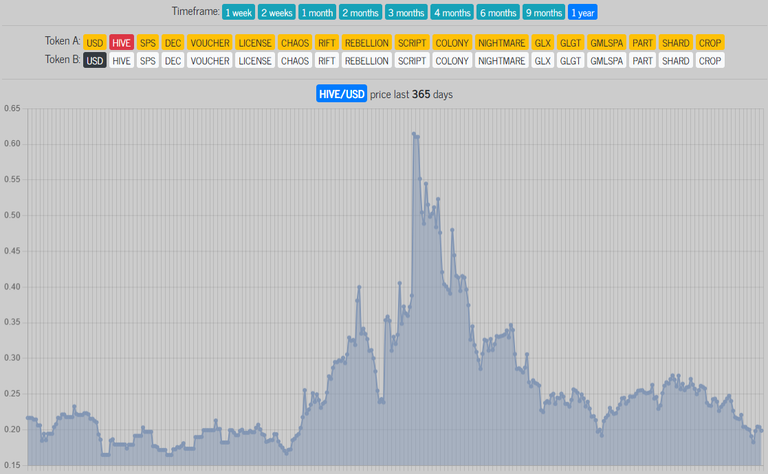Select SCRIPT for Token B
Image resolution: width=768 pixels, height=474 pixels.
[x=412, y=61]
